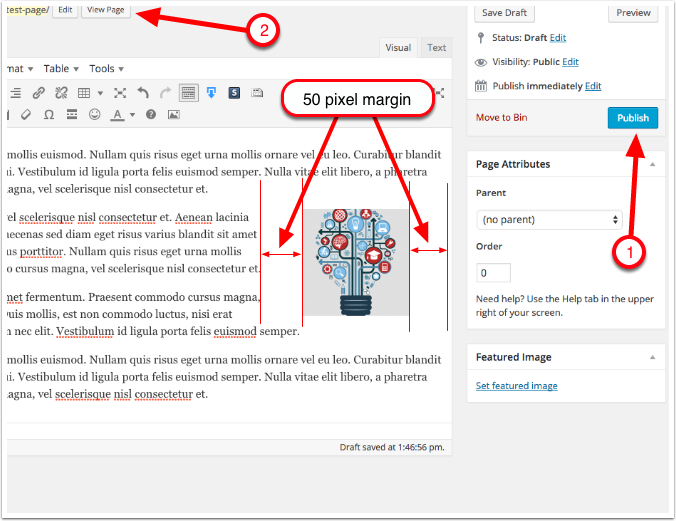
Task: Insert special character with Omega icon
Action: [x=49, y=115]
